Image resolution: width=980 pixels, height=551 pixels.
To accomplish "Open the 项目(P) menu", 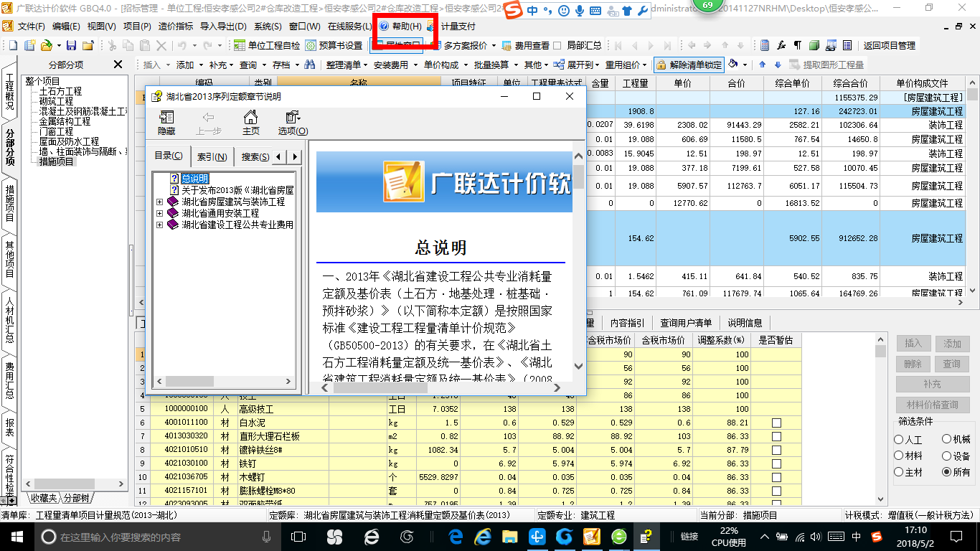I will pyautogui.click(x=137, y=27).
